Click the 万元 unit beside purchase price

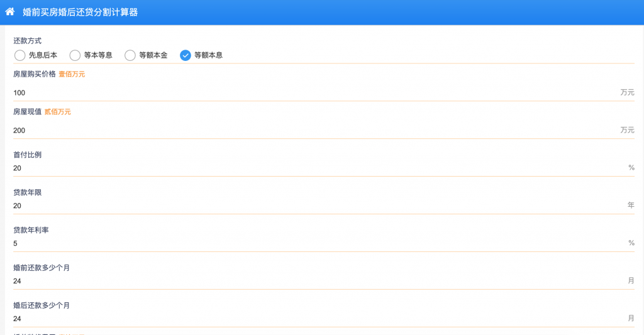pos(627,92)
